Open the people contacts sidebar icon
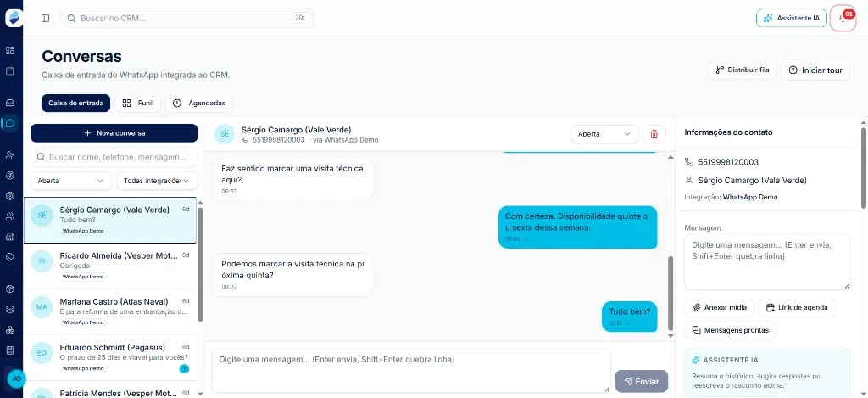 coord(9,216)
